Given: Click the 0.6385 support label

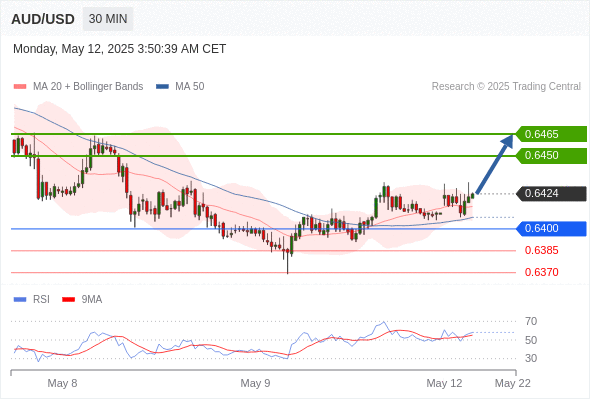Looking at the screenshot, I should pos(541,250).
